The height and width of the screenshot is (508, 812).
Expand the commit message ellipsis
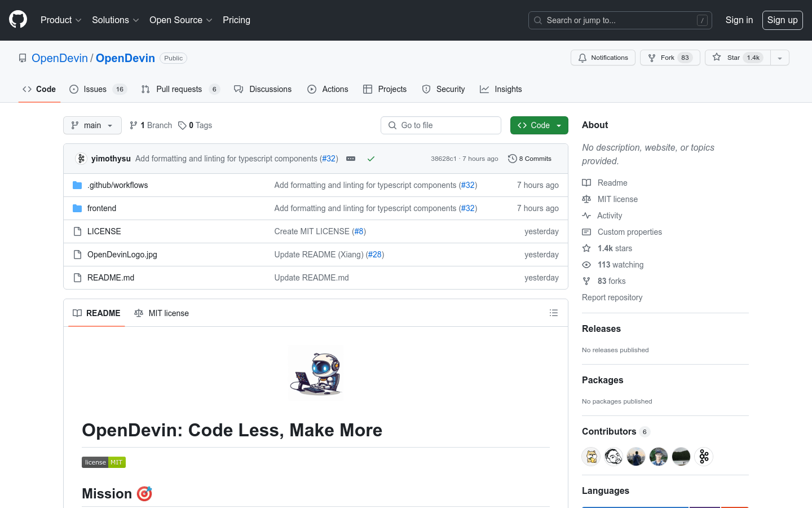(351, 159)
